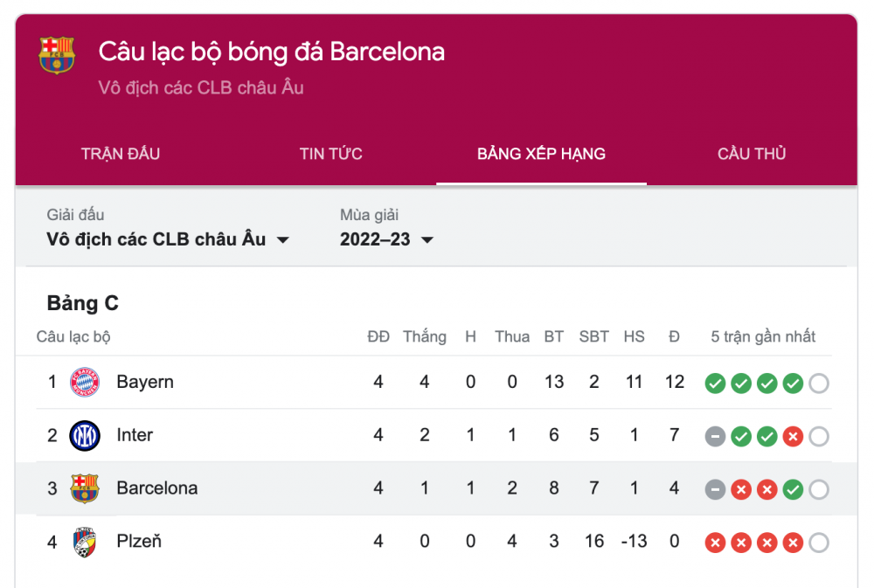Switch to the TRẬN ĐẤU tab
The image size is (874, 588).
click(x=121, y=154)
